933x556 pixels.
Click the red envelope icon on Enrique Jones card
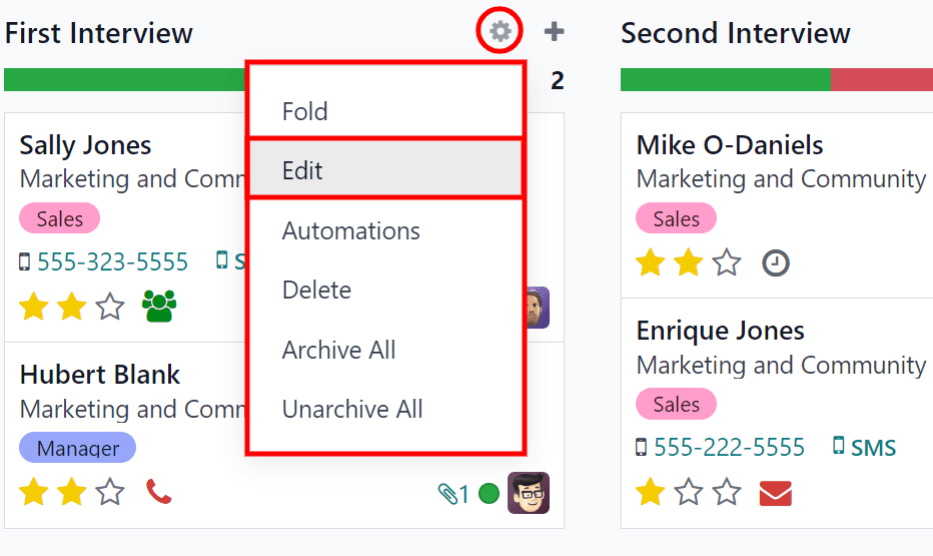click(x=775, y=493)
